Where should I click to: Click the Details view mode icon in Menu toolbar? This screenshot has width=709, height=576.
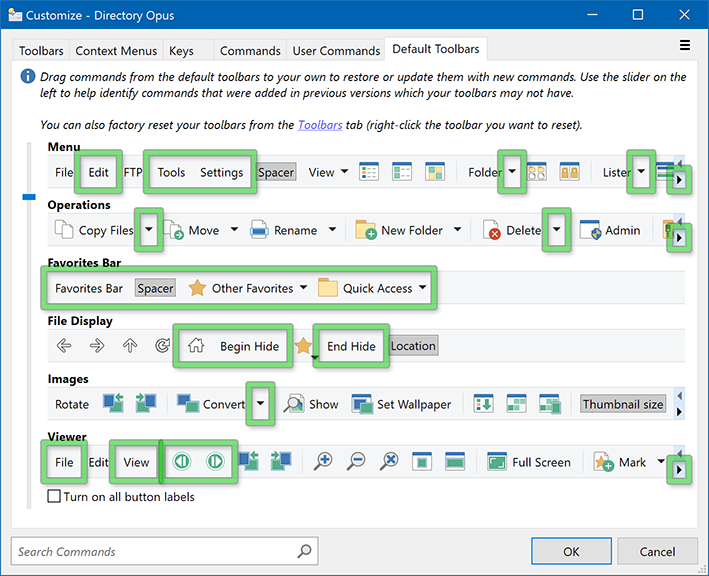click(369, 172)
